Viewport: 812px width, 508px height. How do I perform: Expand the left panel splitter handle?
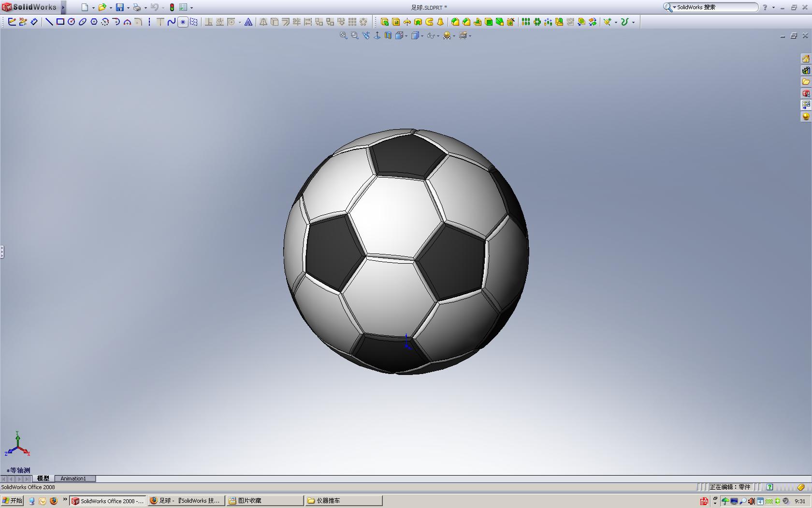click(2, 252)
